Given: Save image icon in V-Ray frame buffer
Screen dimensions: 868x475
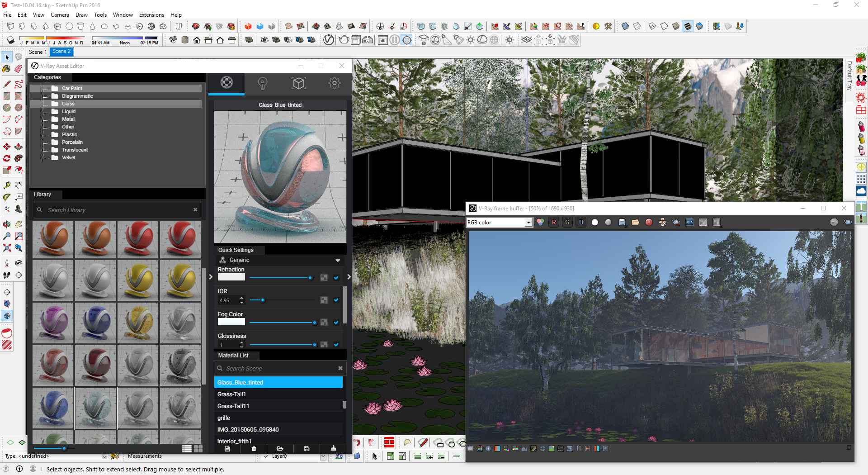Looking at the screenshot, I should (622, 222).
